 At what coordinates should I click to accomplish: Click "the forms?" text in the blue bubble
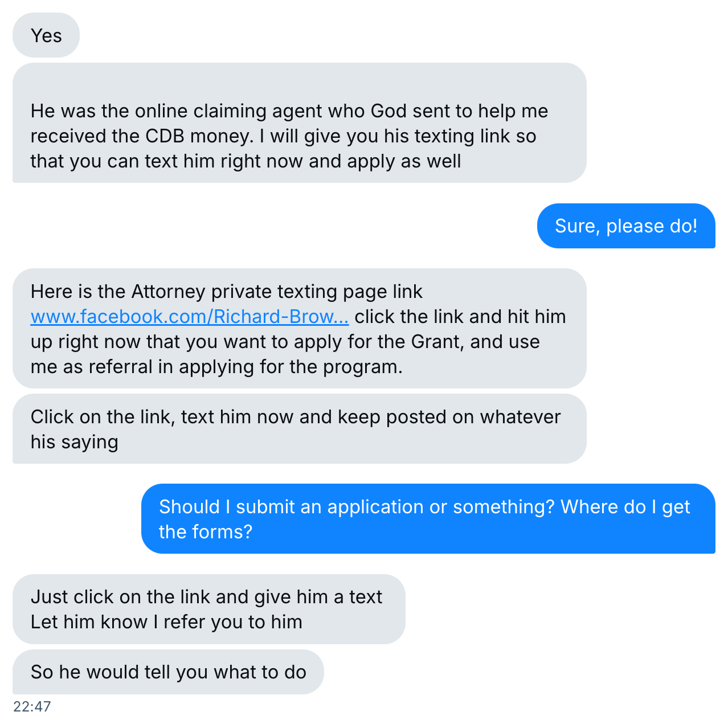(205, 532)
